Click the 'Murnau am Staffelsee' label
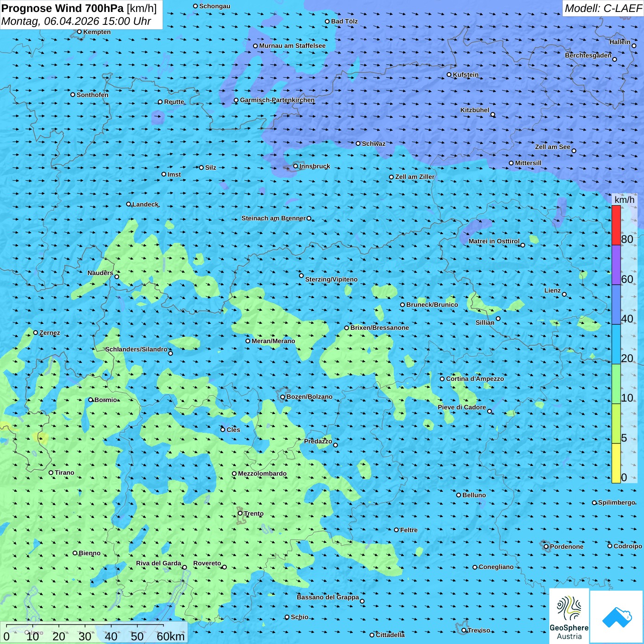 292,46
